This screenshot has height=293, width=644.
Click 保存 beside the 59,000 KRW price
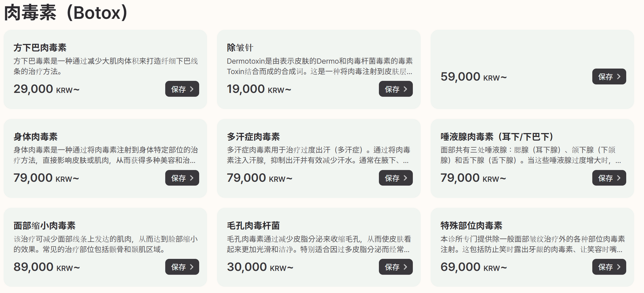609,77
